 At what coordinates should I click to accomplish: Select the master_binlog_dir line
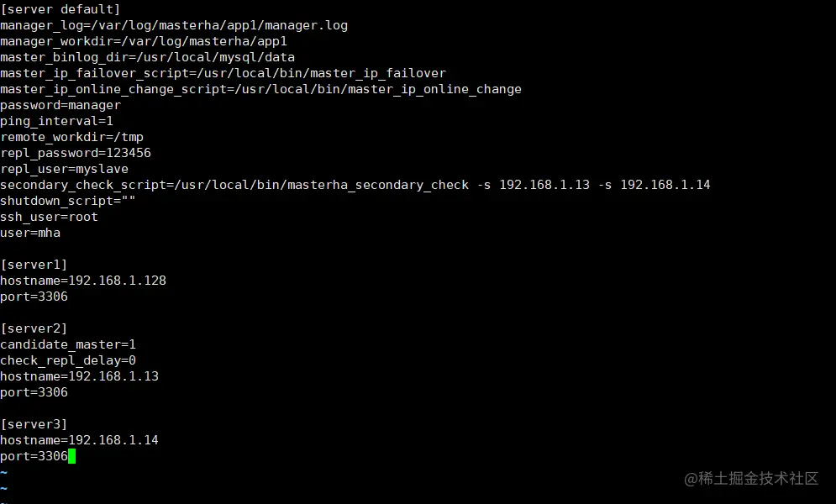coord(147,57)
